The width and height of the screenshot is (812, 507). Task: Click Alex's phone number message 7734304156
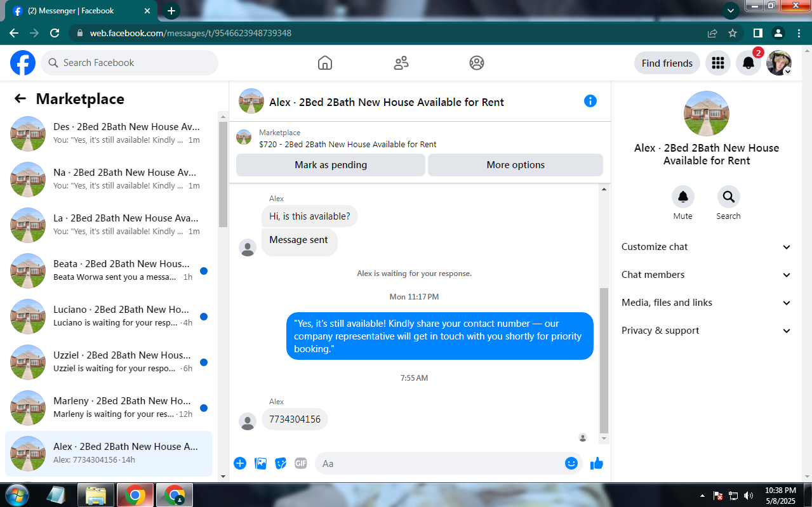(295, 419)
